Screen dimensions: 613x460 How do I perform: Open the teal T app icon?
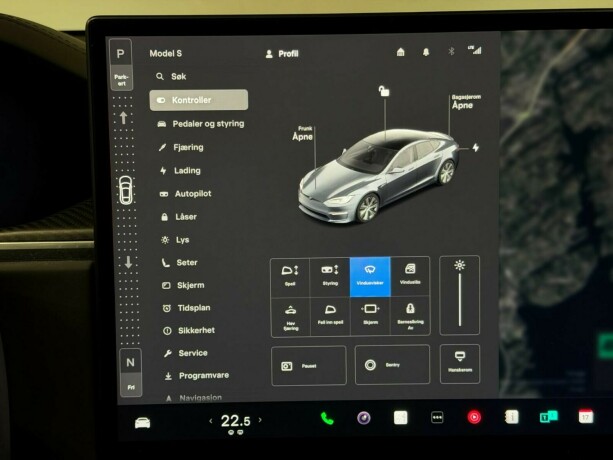pos(548,417)
